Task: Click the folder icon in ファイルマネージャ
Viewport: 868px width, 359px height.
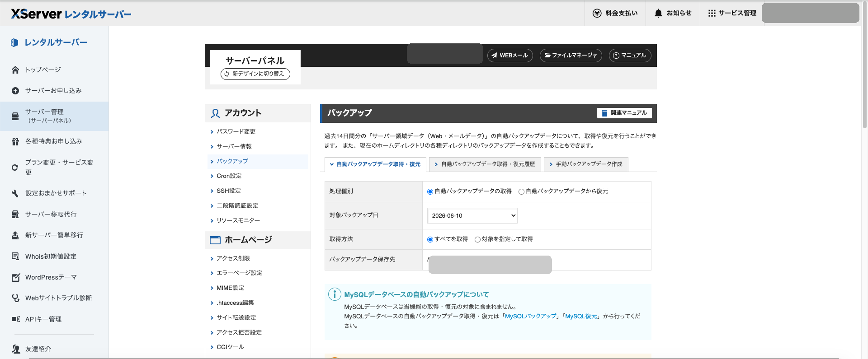Action: click(x=547, y=55)
